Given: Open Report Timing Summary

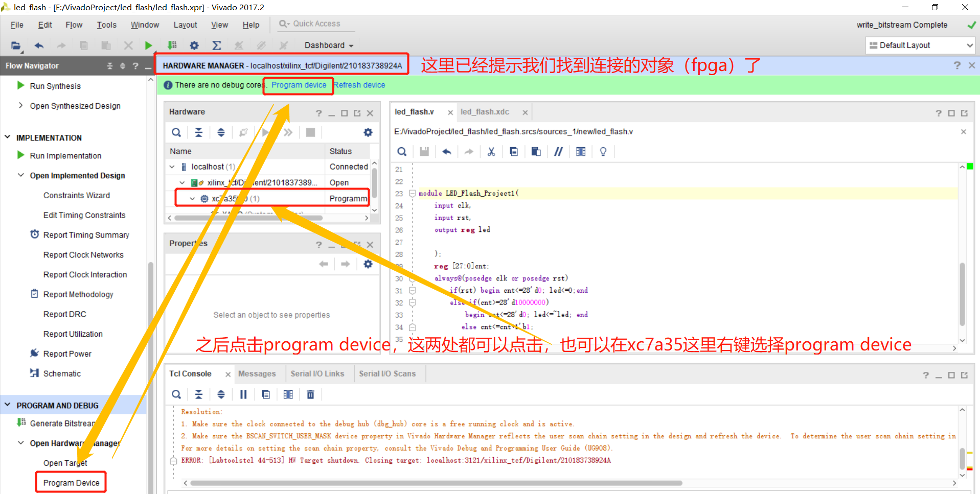Looking at the screenshot, I should pos(86,234).
